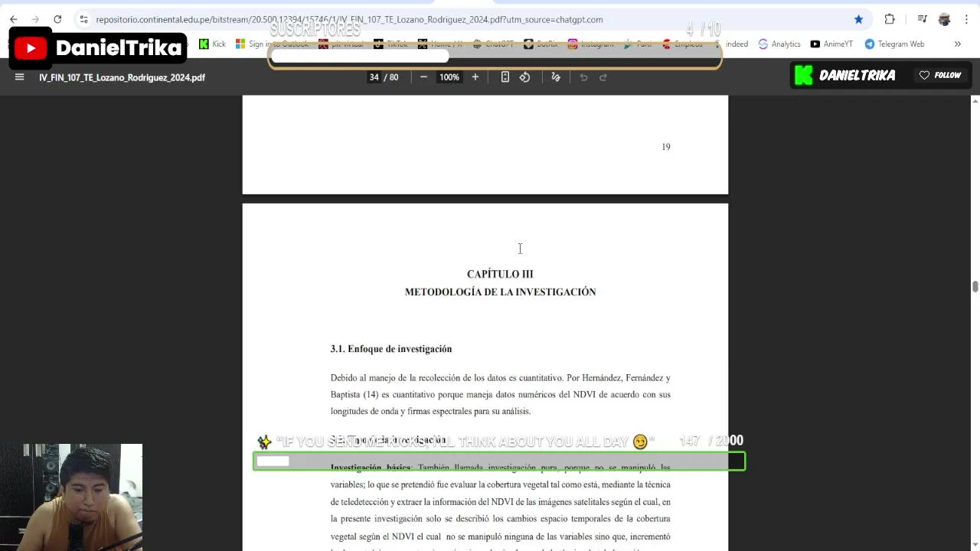
Task: Open the media controls button
Action: coord(922,19)
